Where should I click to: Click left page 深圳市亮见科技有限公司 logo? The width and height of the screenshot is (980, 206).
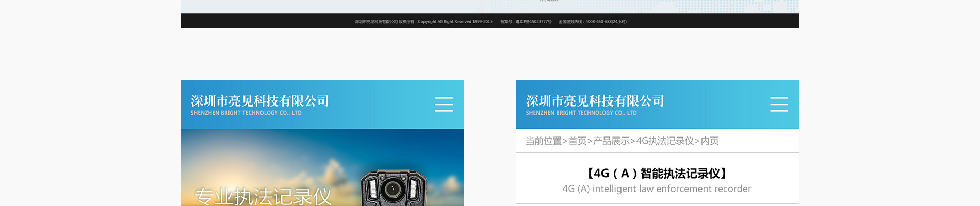pyautogui.click(x=259, y=101)
